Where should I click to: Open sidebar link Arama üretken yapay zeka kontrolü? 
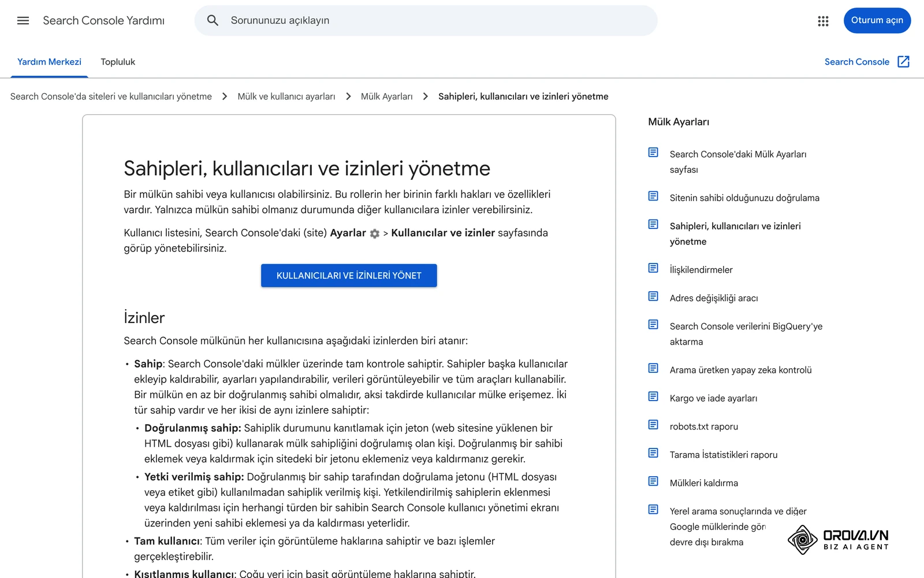(740, 370)
